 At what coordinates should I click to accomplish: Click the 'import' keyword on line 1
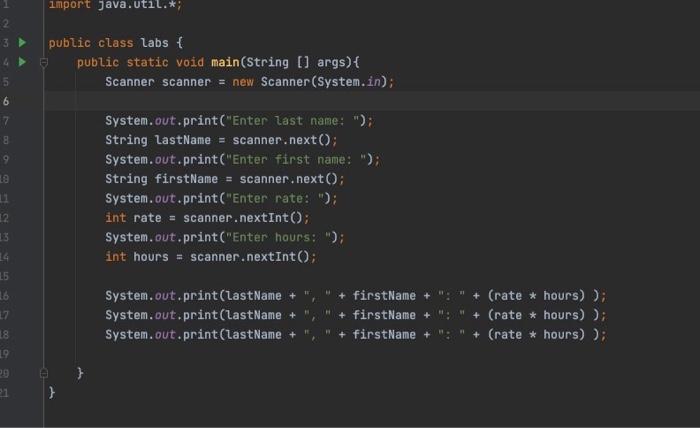click(x=69, y=5)
